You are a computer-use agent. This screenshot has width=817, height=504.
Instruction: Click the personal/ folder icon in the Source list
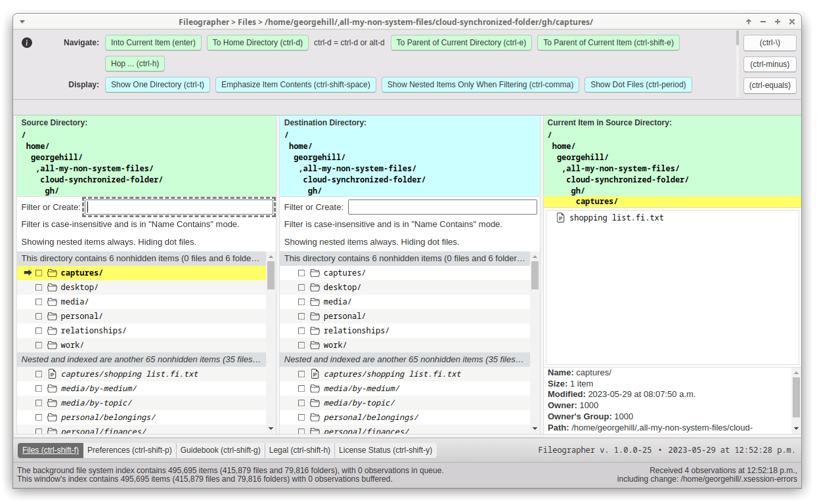53,316
